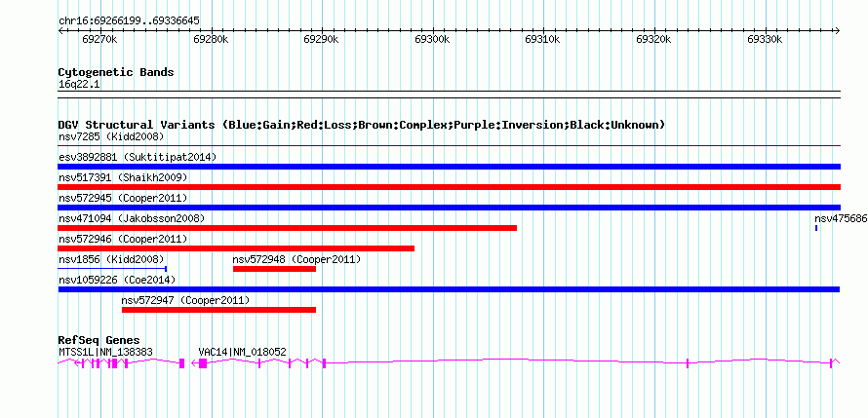Click the 69290k ruler tick label
868x418 pixels.
click(322, 40)
